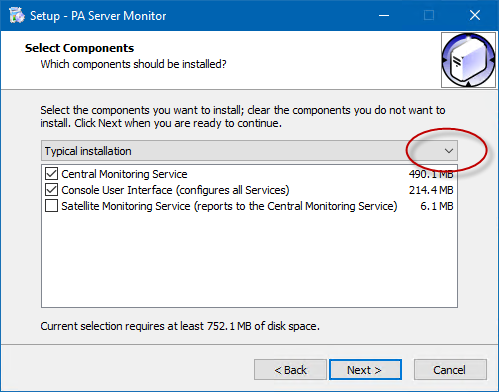Click the setup installer icon in title bar
The width and height of the screenshot is (499, 392).
17,15
